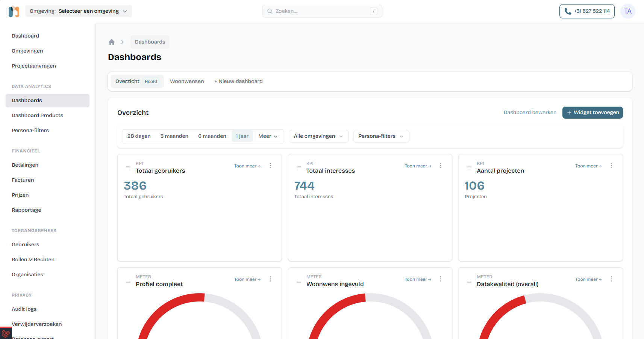
Task: Click Toon meer on Totaal gebruikers
Action: coord(247,166)
